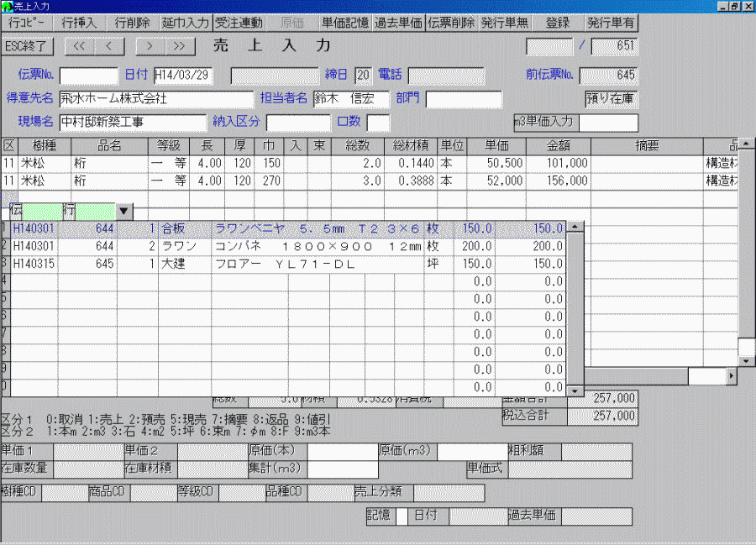Click the popup list scroll down arrow

[575, 390]
